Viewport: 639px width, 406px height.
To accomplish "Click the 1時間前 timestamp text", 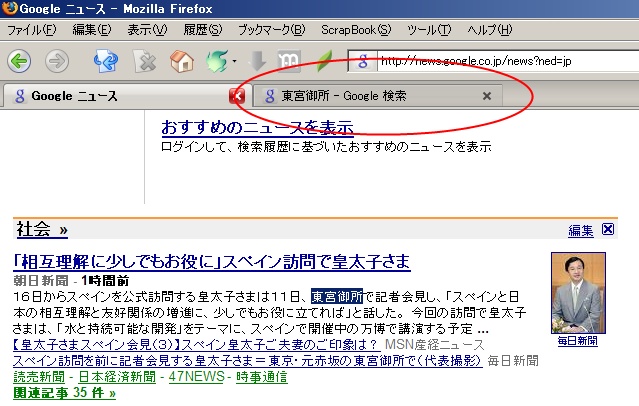I will tap(105, 280).
